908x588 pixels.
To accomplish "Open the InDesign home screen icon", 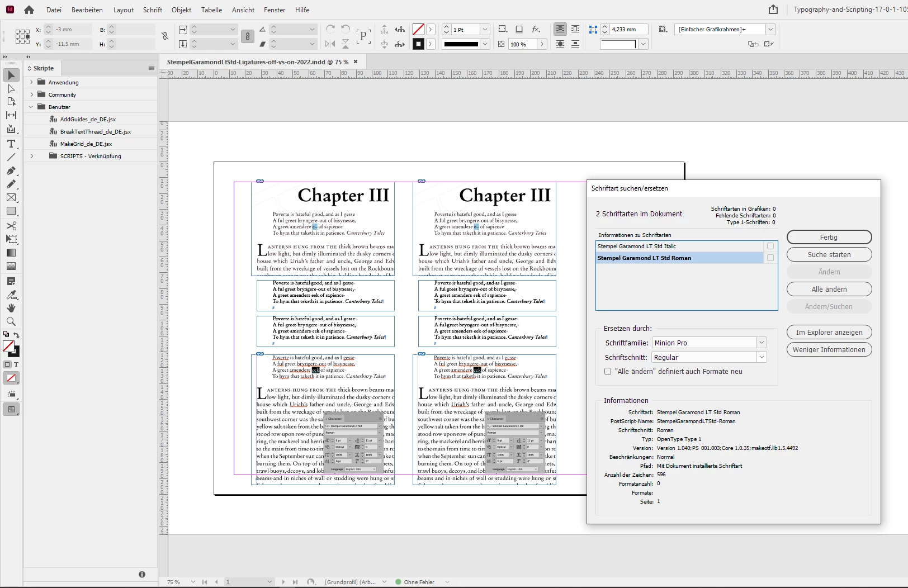I will [29, 10].
